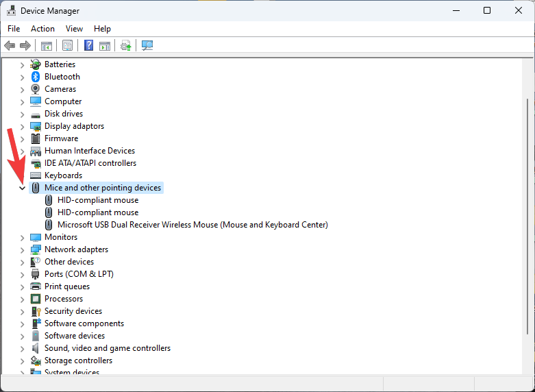This screenshot has height=392, width=535.
Task: Click the Keyboards category icon
Action: coord(36,175)
